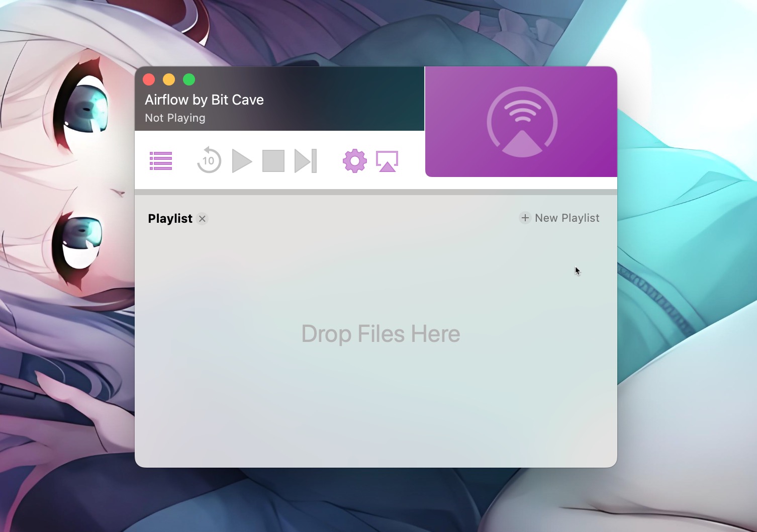
Task: Skip to next track button
Action: [306, 161]
